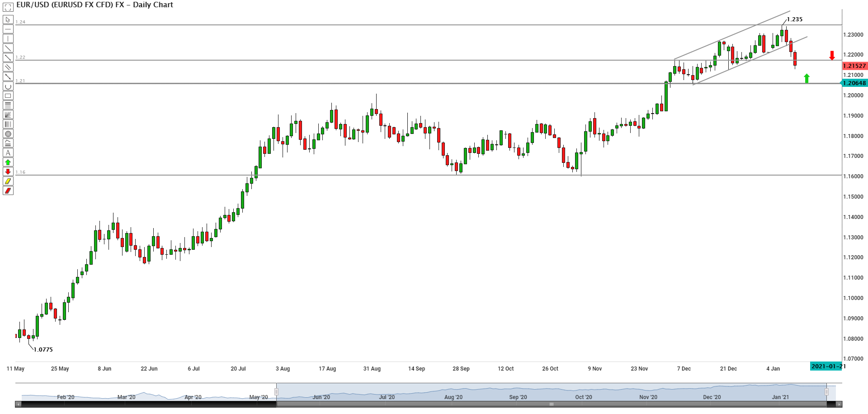The image size is (868, 414).
Task: Click the left handle of range selector
Action: coord(276,392)
